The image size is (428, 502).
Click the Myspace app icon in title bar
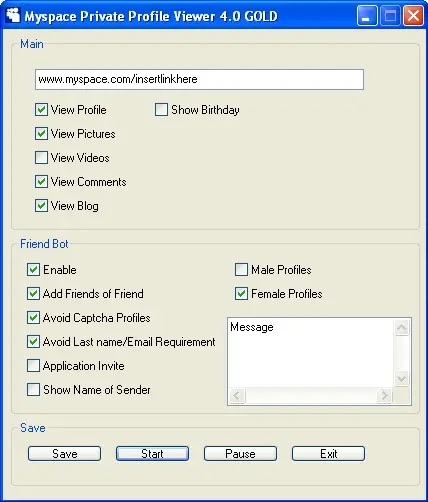pos(13,15)
